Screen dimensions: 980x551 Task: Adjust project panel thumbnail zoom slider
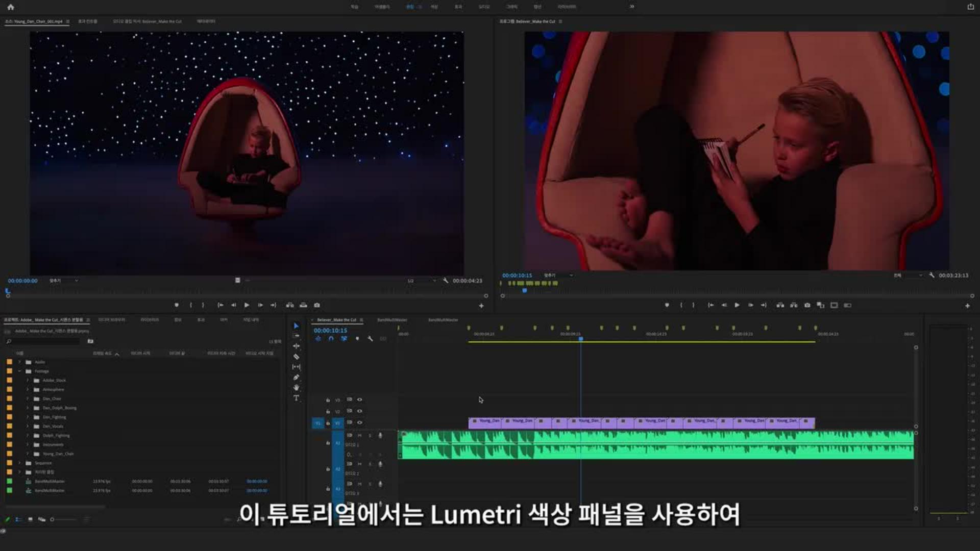pos(52,519)
